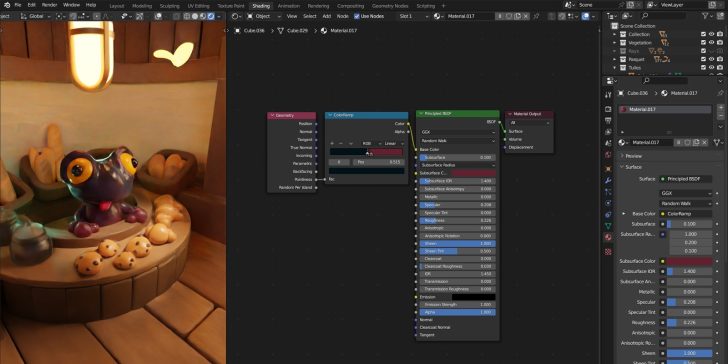Open Random Walk dropdown in Principled BSDF node
Viewport: 728px width, 364px height.
pyautogui.click(x=457, y=141)
